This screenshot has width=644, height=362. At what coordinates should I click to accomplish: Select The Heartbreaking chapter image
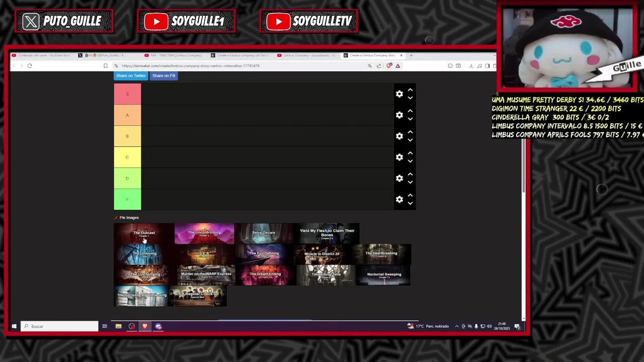(381, 254)
